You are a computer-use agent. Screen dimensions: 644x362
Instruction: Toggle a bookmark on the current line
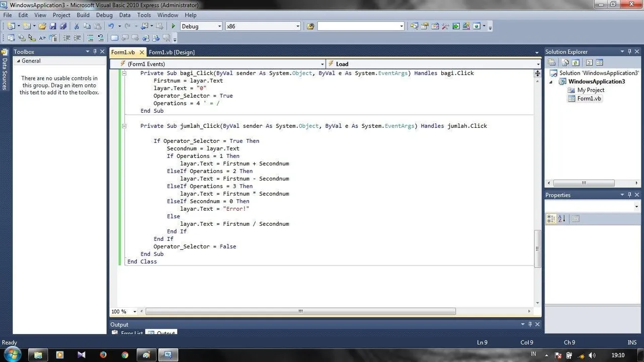point(114,38)
